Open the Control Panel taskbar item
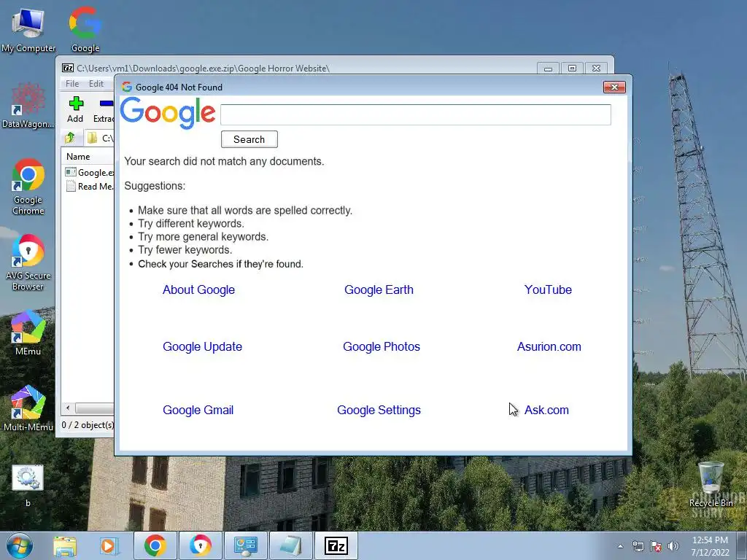This screenshot has width=747, height=560. click(245, 545)
